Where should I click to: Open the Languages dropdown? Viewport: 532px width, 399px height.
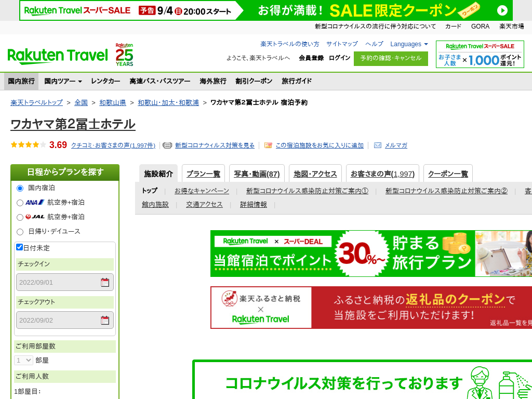click(409, 44)
